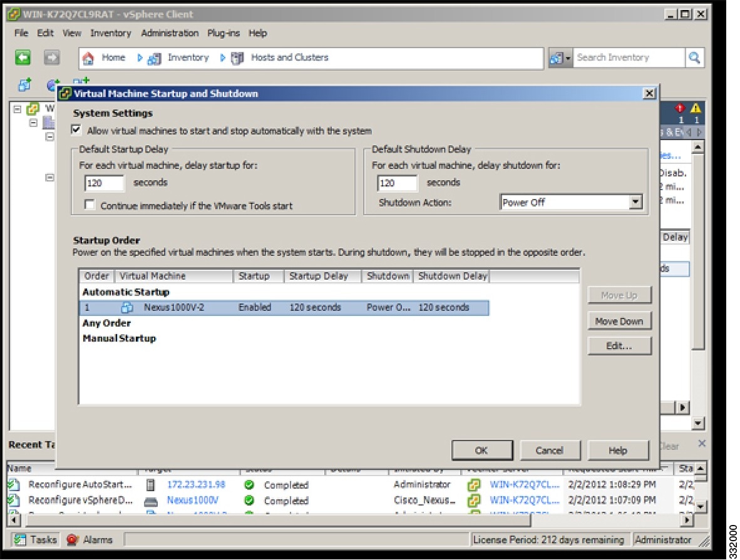The height and width of the screenshot is (560, 740).
Task: Confirm with the OK button
Action: pyautogui.click(x=482, y=450)
